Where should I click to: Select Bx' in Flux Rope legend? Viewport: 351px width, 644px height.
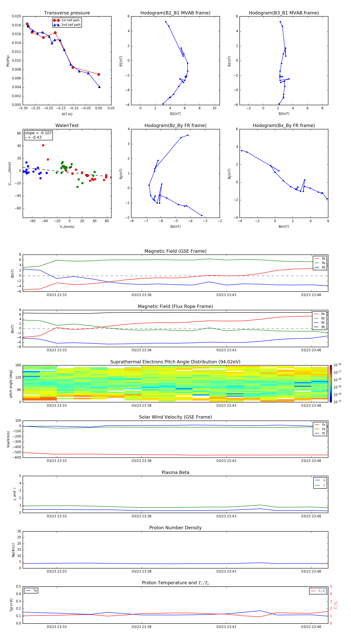coord(320,314)
